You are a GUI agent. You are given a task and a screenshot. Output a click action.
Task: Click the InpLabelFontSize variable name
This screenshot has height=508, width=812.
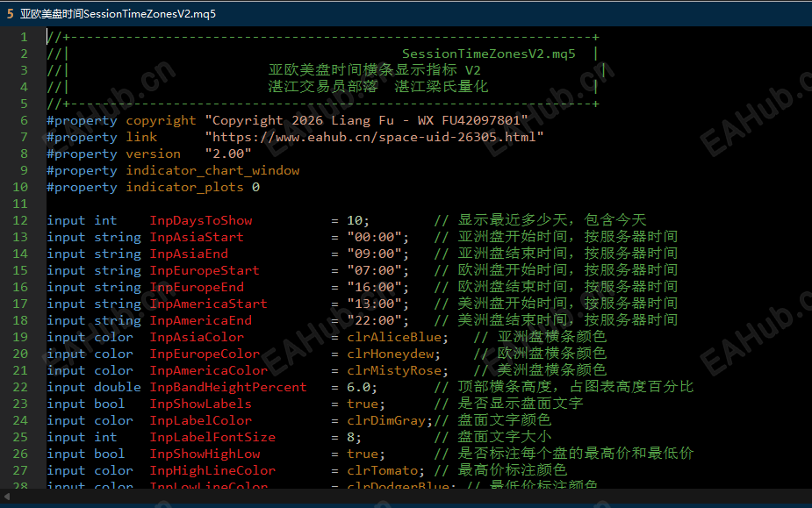tap(212, 437)
